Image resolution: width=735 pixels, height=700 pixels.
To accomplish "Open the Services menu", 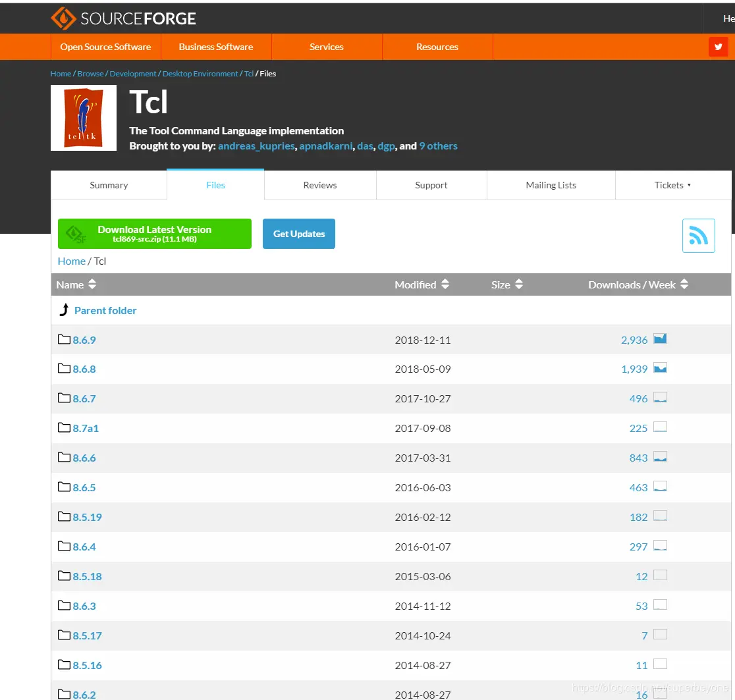I will coord(327,47).
